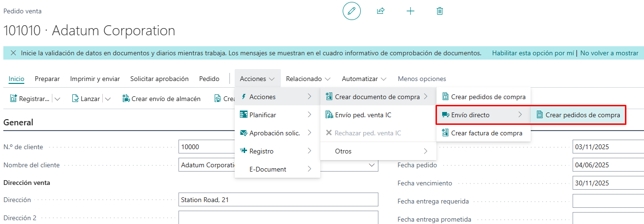Image resolution: width=644 pixels, height=224 pixels.
Task: Click the trash delete icon
Action: point(440,11)
